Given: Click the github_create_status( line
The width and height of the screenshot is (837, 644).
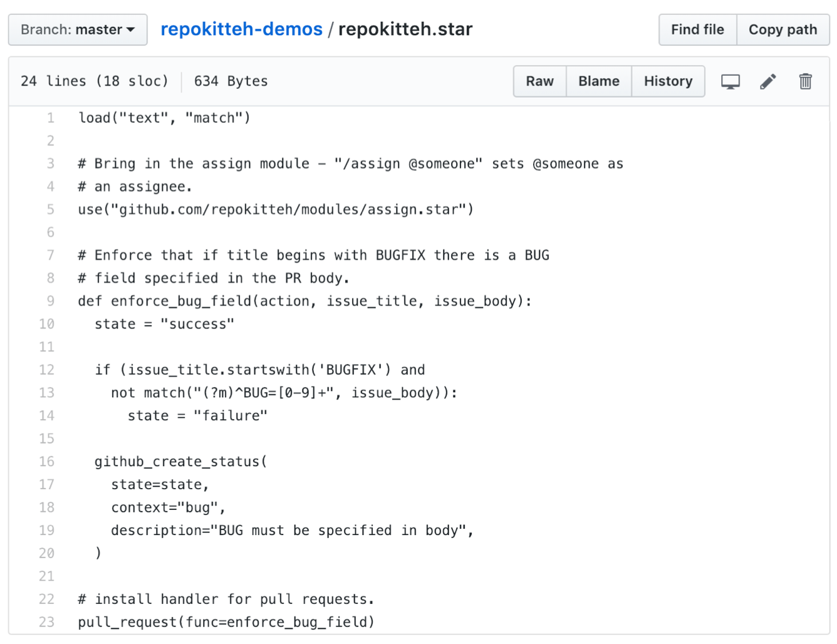Looking at the screenshot, I should (x=181, y=461).
